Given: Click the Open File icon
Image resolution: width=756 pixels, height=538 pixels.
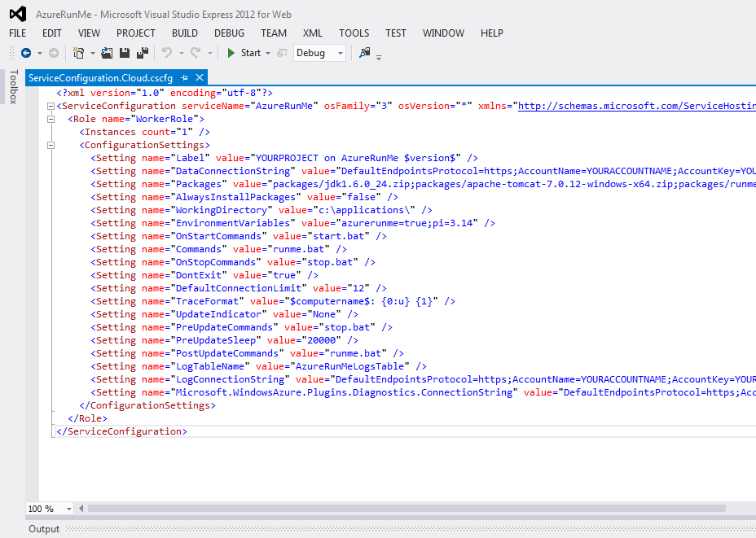Looking at the screenshot, I should pos(107,53).
